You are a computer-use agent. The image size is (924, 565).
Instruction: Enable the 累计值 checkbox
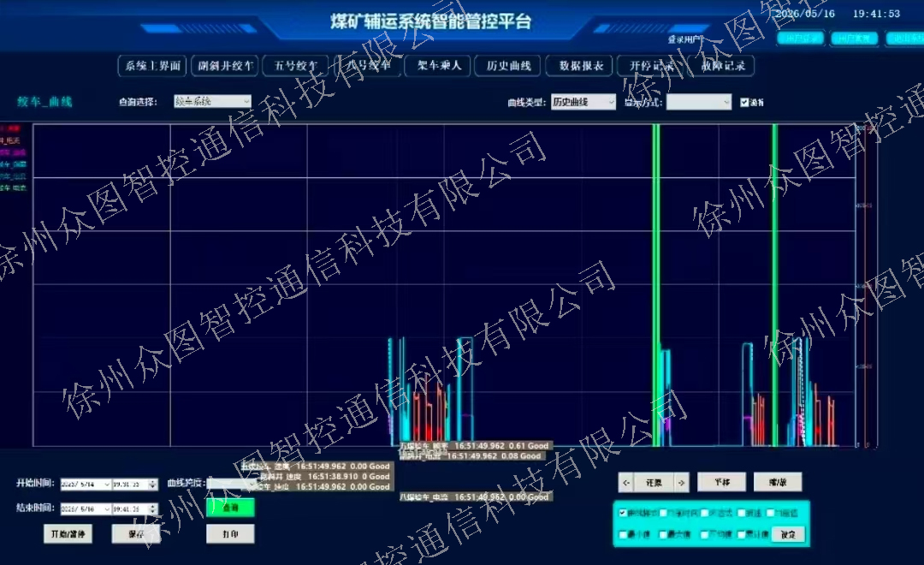point(742,534)
